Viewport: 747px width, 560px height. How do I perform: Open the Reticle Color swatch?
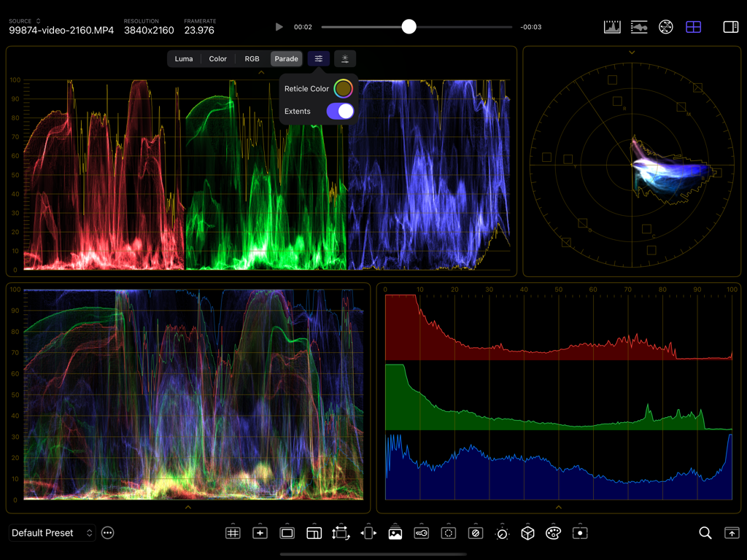tap(343, 88)
